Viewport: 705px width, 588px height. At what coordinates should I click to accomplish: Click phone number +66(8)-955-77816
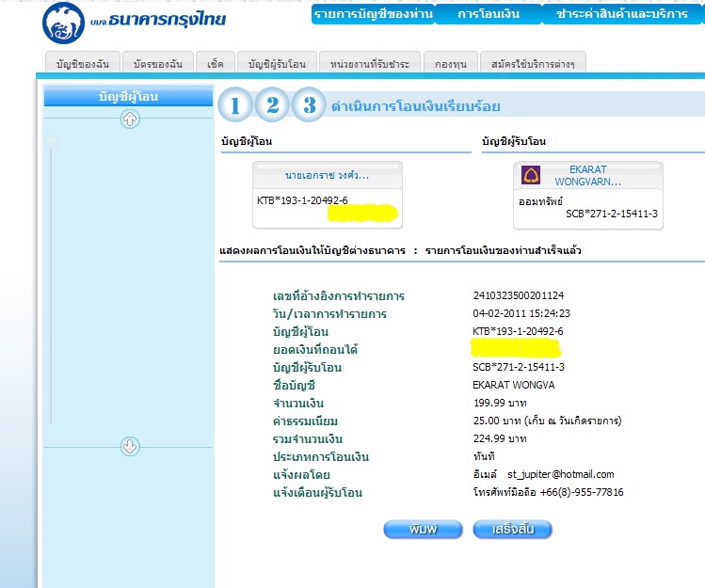582,492
